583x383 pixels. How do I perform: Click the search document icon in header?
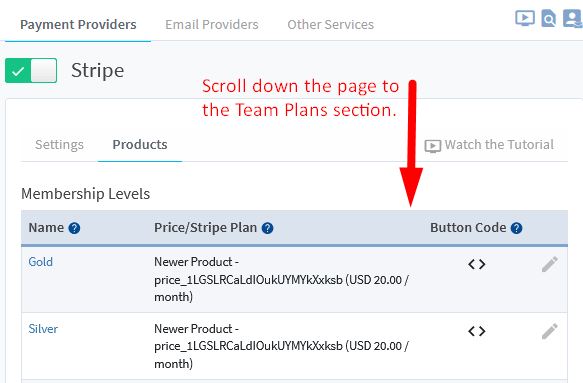tap(548, 19)
